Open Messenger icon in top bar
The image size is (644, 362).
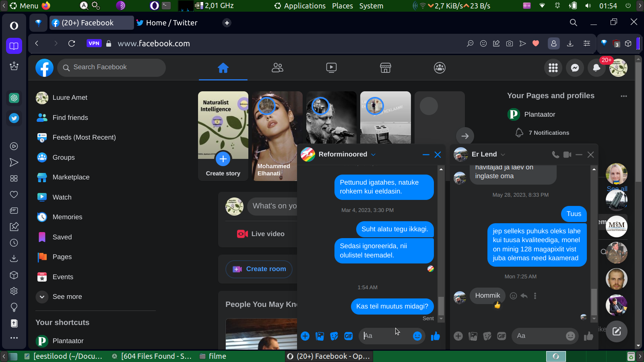pyautogui.click(x=575, y=68)
